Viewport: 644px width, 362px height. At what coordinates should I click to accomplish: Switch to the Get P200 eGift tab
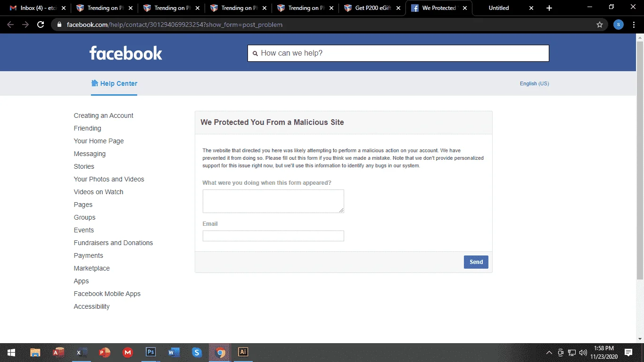click(x=372, y=8)
